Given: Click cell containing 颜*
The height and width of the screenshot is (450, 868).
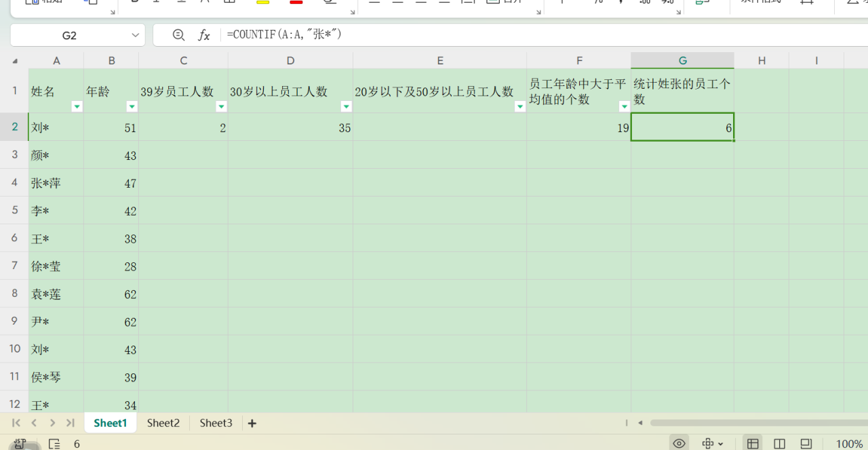Looking at the screenshot, I should click(56, 155).
